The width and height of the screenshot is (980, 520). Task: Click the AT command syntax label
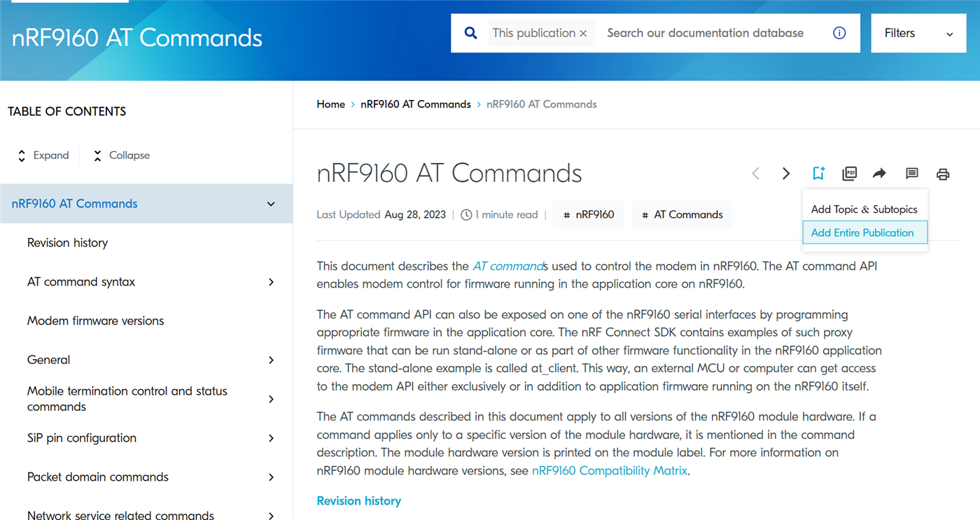click(81, 282)
